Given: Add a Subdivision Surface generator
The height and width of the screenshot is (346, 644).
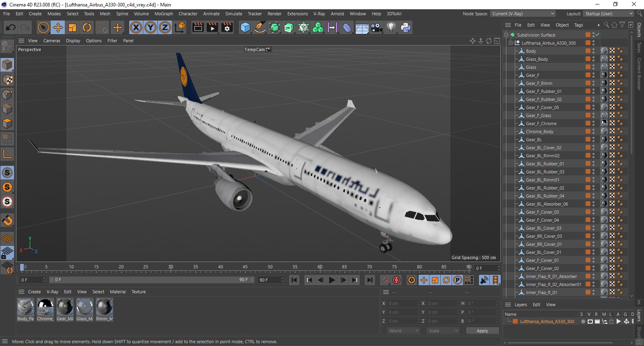Looking at the screenshot, I should [275, 27].
